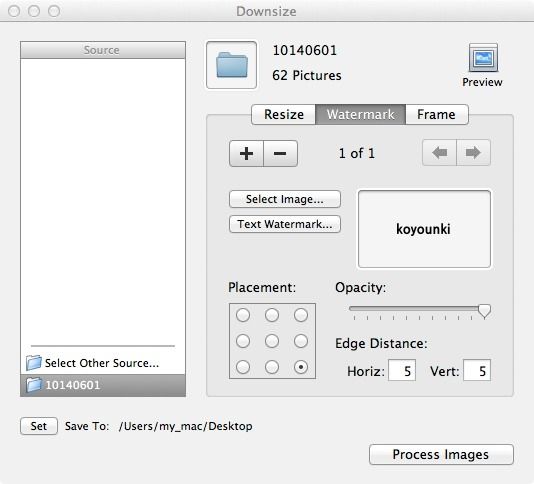Select middle-left watermark placement

243,341
